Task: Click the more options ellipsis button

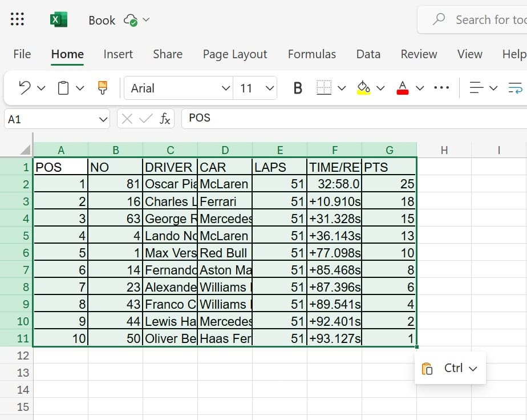Action: 441,88
